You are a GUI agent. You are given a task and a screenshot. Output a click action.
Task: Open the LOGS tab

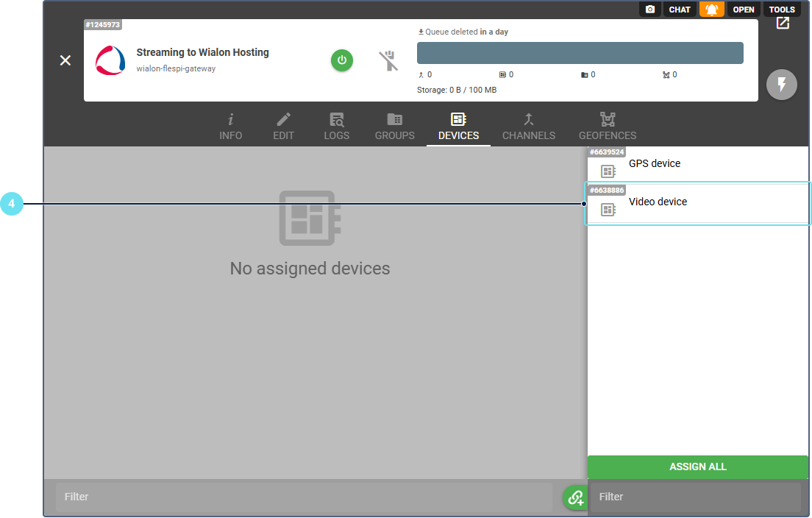coord(337,127)
